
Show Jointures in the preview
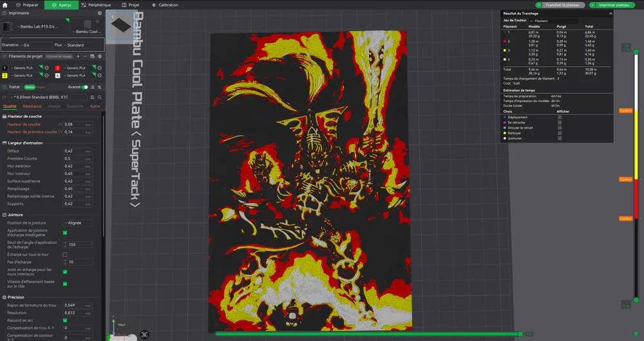pyautogui.click(x=560, y=139)
